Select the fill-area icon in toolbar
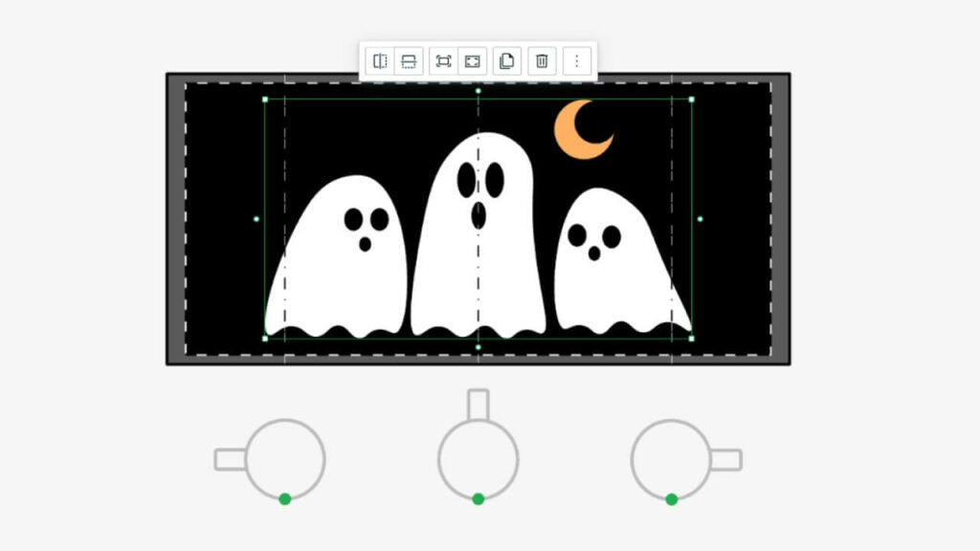The image size is (980, 551). click(x=472, y=61)
